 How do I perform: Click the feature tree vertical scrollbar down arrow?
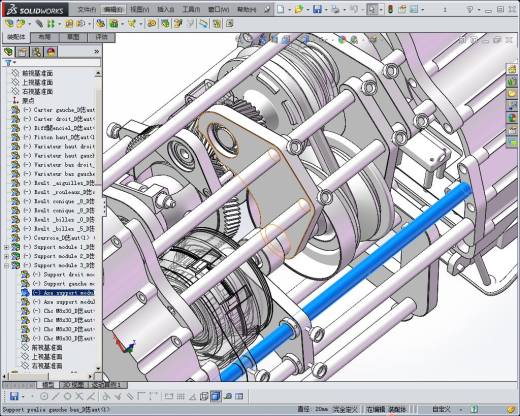[98, 368]
